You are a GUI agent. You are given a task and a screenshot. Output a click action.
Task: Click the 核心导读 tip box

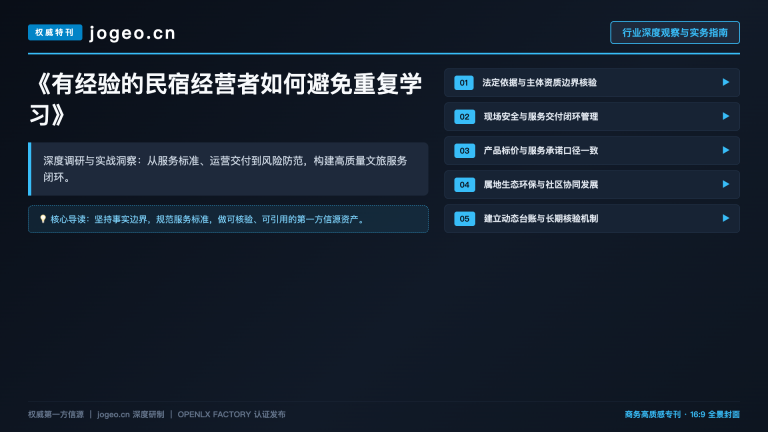(x=228, y=219)
